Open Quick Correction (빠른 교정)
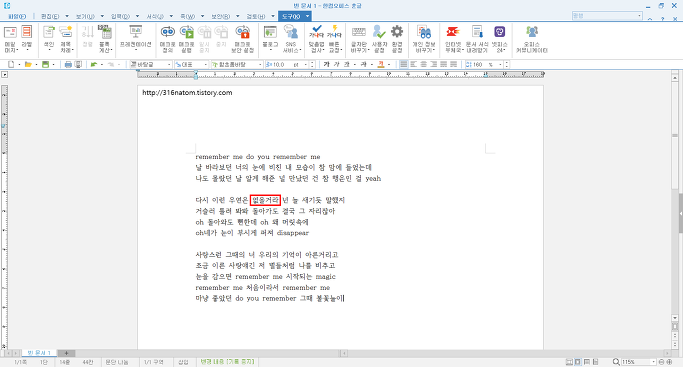The height and width of the screenshot is (367, 683). (335, 39)
